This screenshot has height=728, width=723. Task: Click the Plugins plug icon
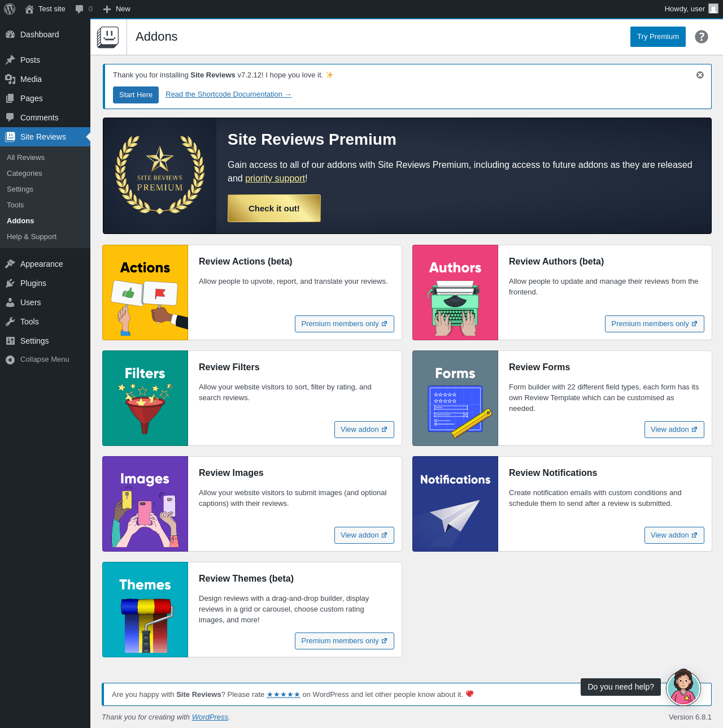coord(10,283)
